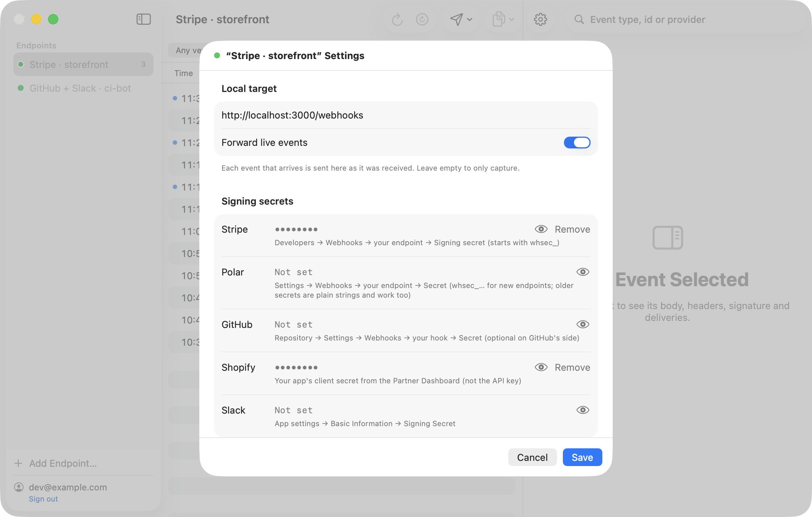Click Add Endpoint… label

[63, 463]
